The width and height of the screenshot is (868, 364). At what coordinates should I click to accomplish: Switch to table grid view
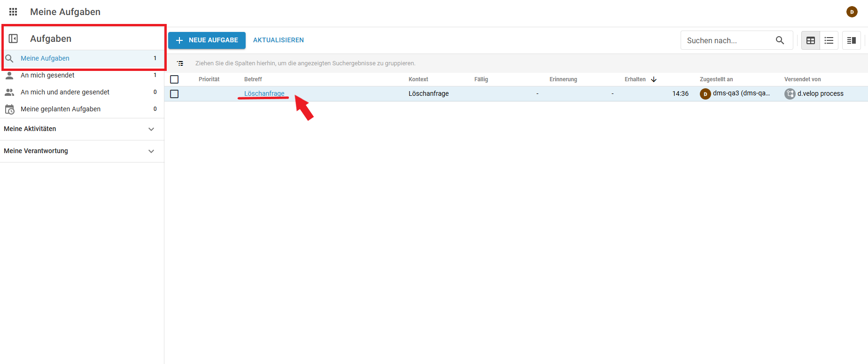click(x=810, y=40)
